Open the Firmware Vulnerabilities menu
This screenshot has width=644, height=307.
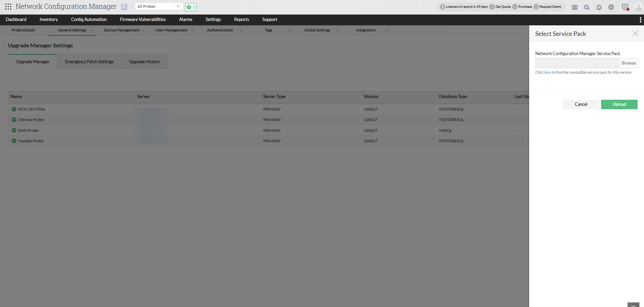click(x=143, y=20)
